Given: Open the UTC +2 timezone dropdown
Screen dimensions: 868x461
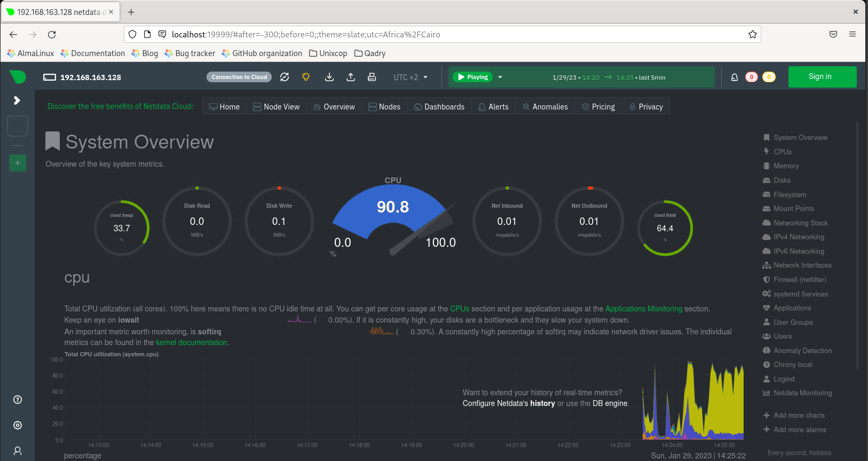Looking at the screenshot, I should [x=411, y=77].
